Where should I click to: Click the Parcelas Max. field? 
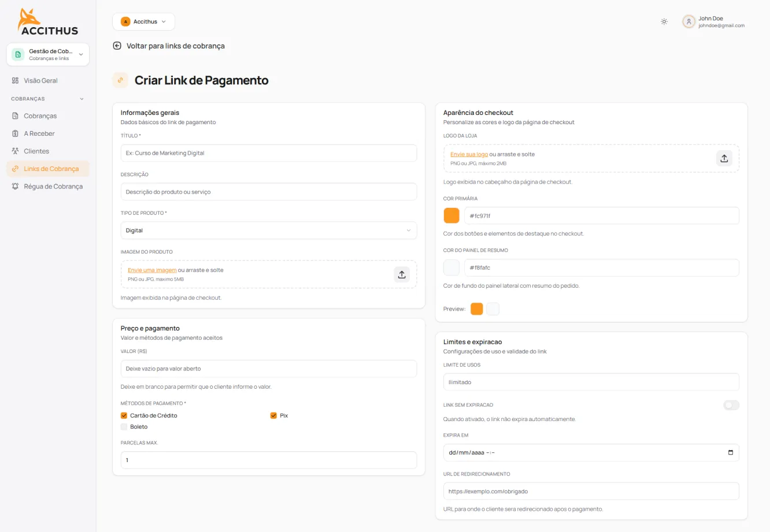(x=269, y=460)
